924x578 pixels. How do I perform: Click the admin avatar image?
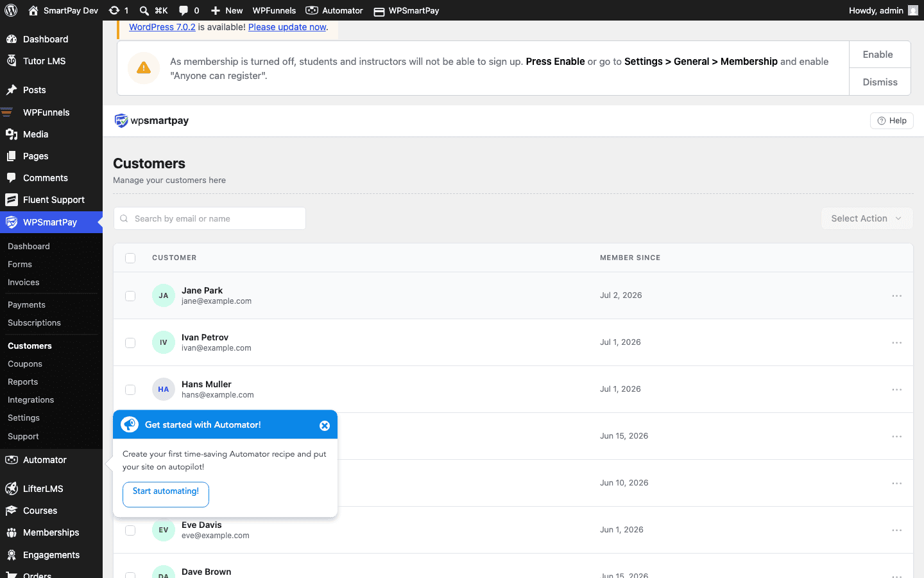click(913, 10)
